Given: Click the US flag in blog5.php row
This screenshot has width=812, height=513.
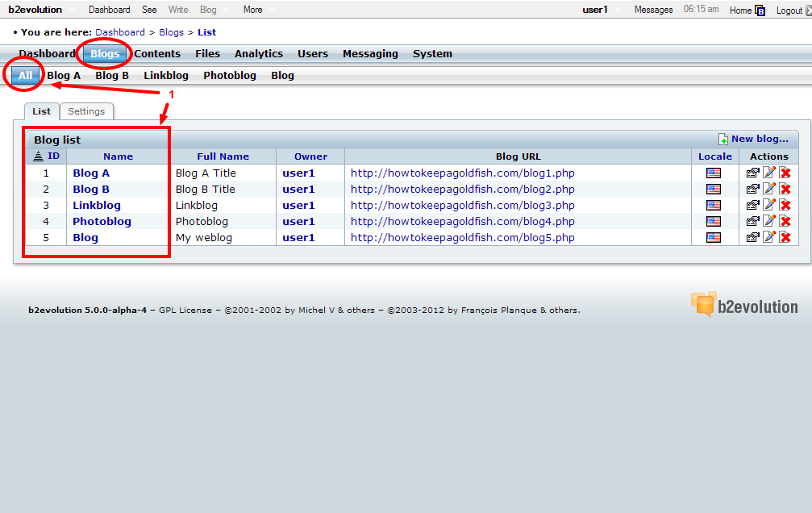Looking at the screenshot, I should 714,237.
